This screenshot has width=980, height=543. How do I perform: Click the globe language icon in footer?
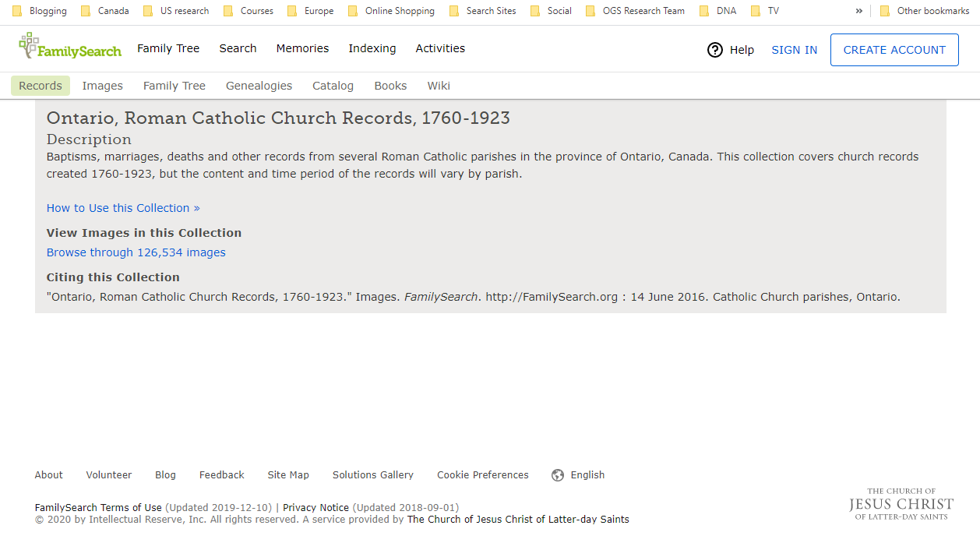pos(558,475)
